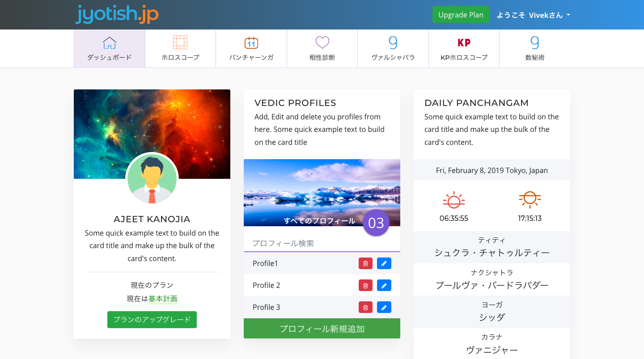Edit Profile 2 with the pencil icon
644x359 pixels.
tap(384, 285)
